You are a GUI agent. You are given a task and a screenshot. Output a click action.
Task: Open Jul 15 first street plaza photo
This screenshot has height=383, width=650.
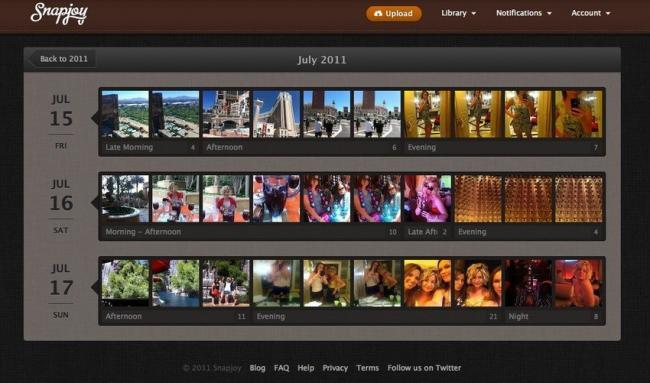[x=327, y=114]
